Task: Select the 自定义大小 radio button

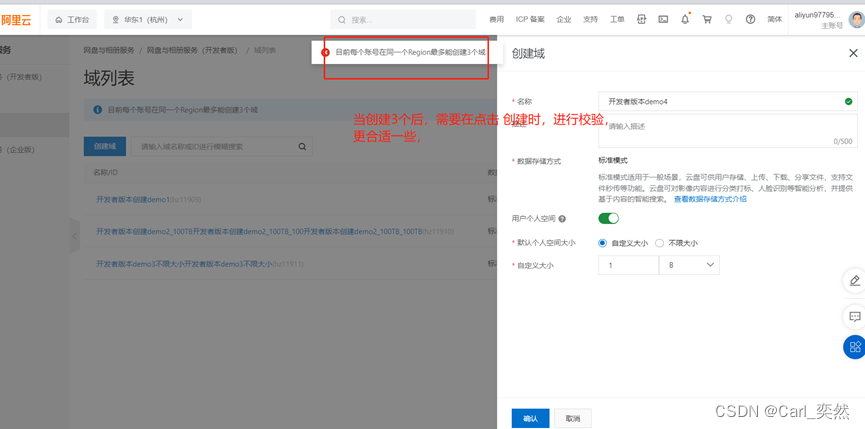Action: pos(602,243)
